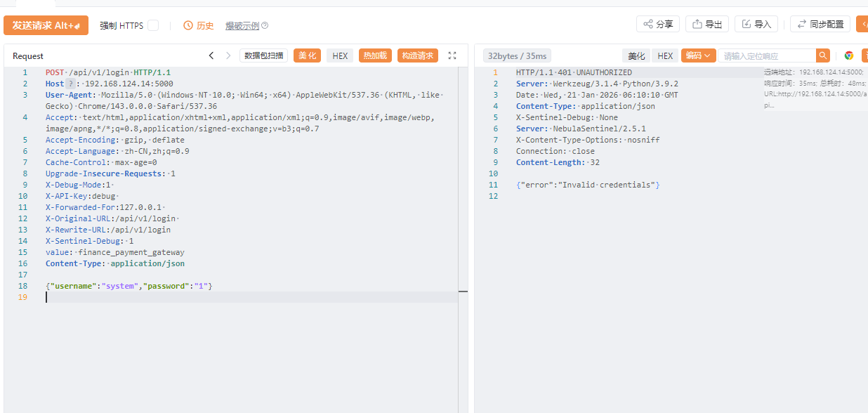The height and width of the screenshot is (413, 868).
Task: Go to next request with right chevron
Action: pyautogui.click(x=228, y=55)
